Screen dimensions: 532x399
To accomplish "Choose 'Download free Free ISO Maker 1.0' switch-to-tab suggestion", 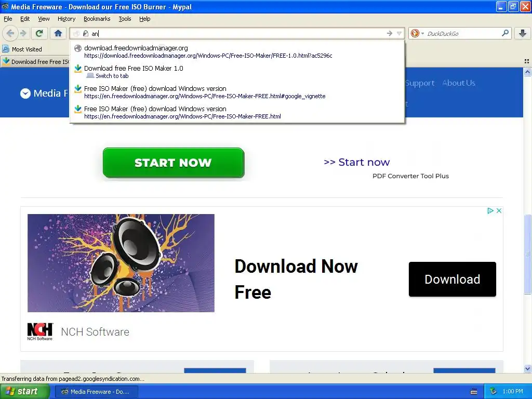I will point(237,72).
